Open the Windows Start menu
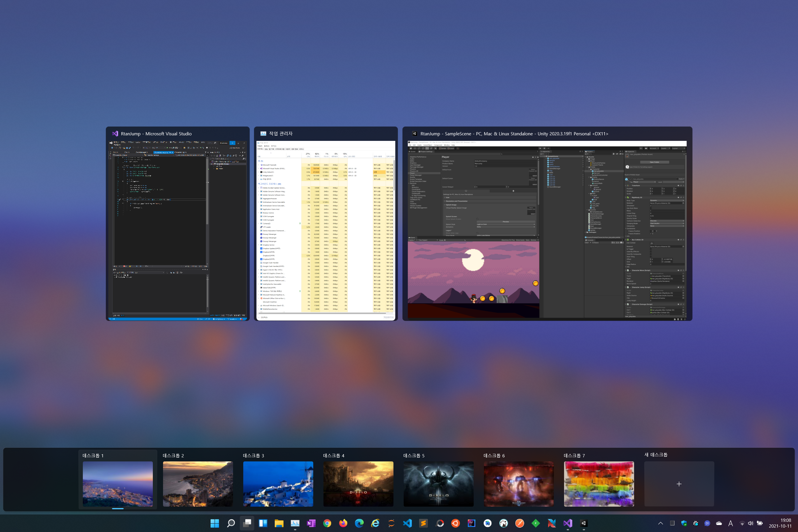Viewport: 798px width, 532px height. [214, 523]
